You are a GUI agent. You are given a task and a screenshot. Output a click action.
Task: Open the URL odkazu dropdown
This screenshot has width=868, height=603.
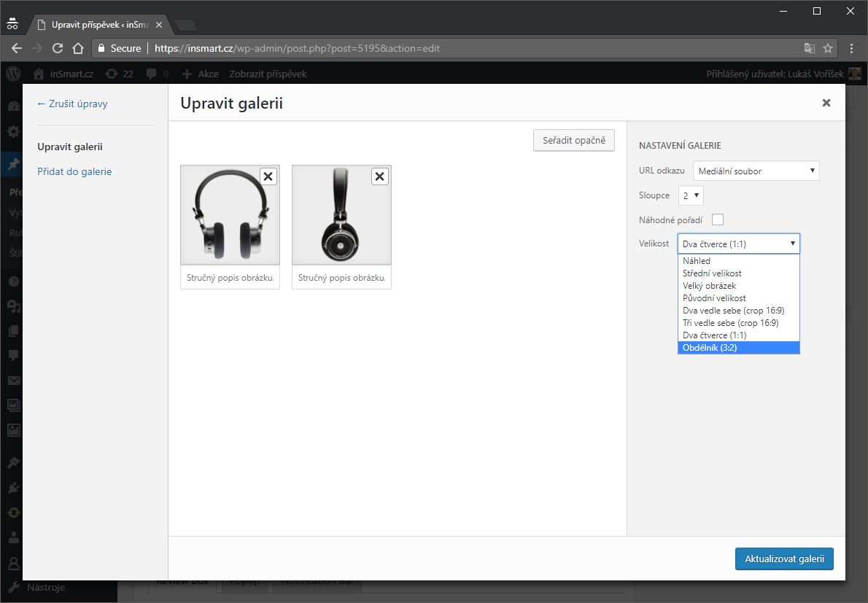click(x=756, y=171)
